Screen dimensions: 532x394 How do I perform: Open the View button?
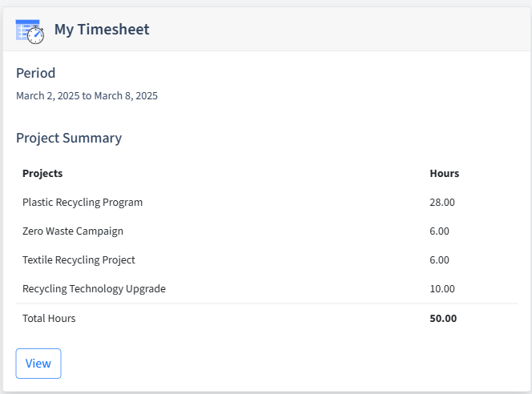click(38, 364)
